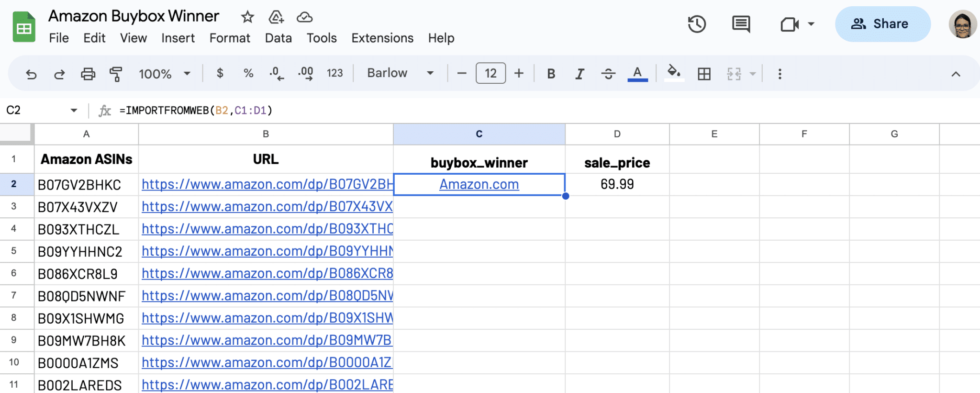
Task: Open the File menu
Action: coord(59,38)
